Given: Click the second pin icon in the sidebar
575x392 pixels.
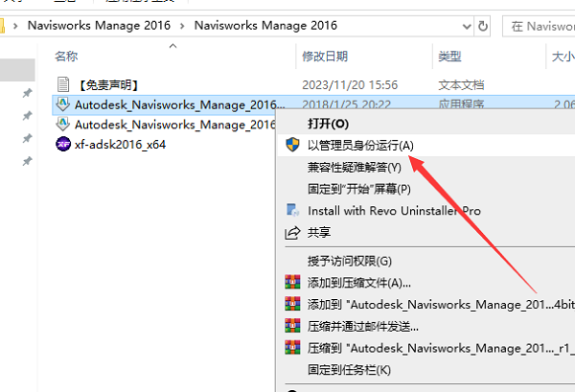Looking at the screenshot, I should pyautogui.click(x=27, y=116).
